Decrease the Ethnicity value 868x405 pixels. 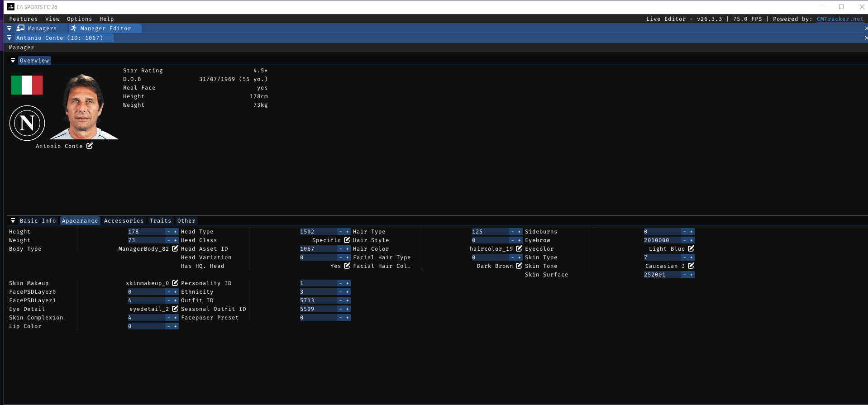[x=340, y=292]
